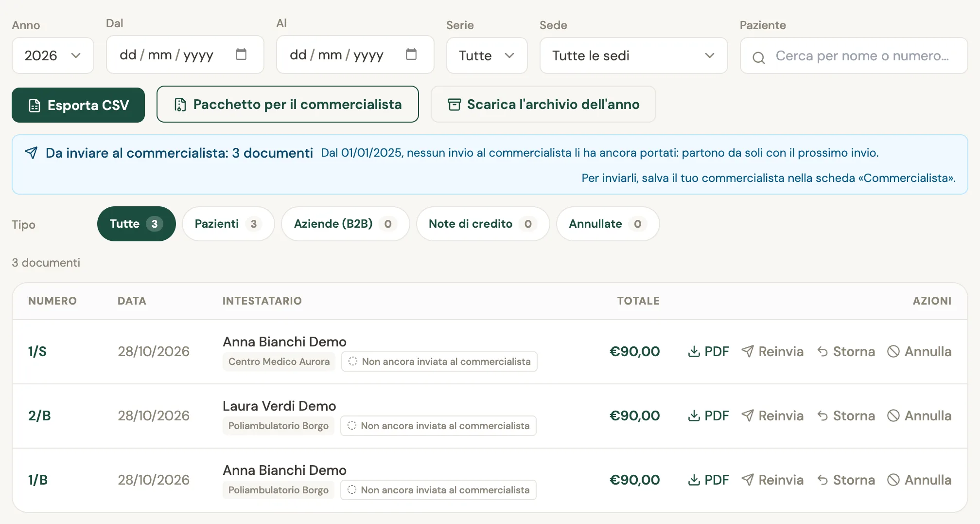The image size is (980, 524).
Task: Click Centro Medico Aurora tag
Action: pyautogui.click(x=279, y=361)
